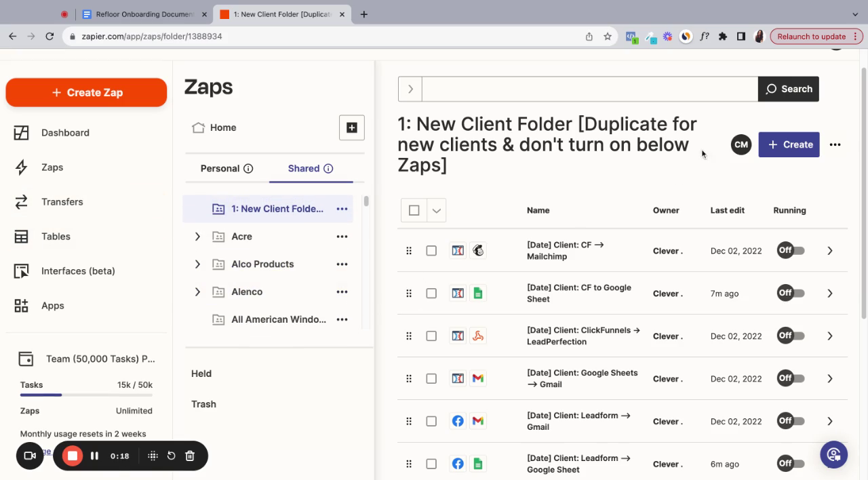Select checkbox for ClickFunnels → LeadPerfection Zap
This screenshot has width=868, height=480.
(x=431, y=336)
